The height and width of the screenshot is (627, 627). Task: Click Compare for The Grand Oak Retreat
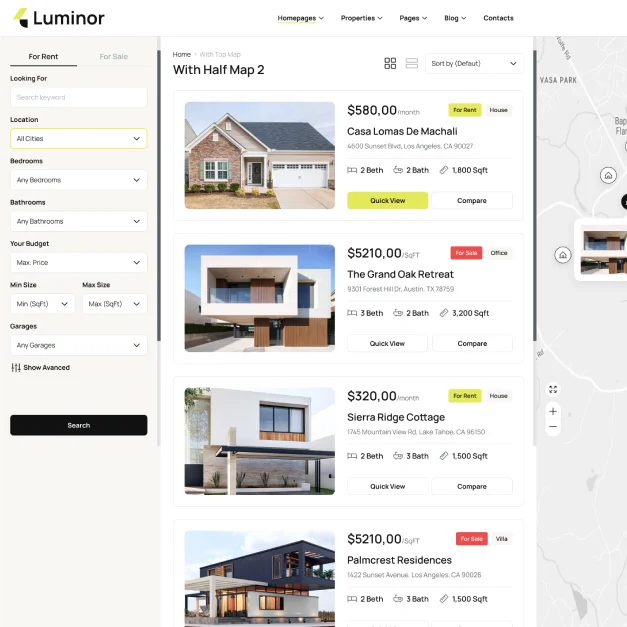[472, 344]
